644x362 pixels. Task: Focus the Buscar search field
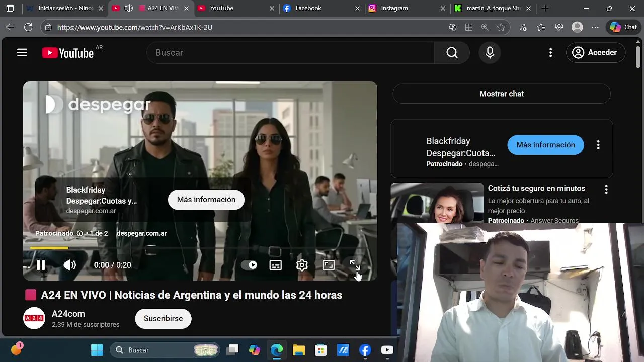pos(290,53)
